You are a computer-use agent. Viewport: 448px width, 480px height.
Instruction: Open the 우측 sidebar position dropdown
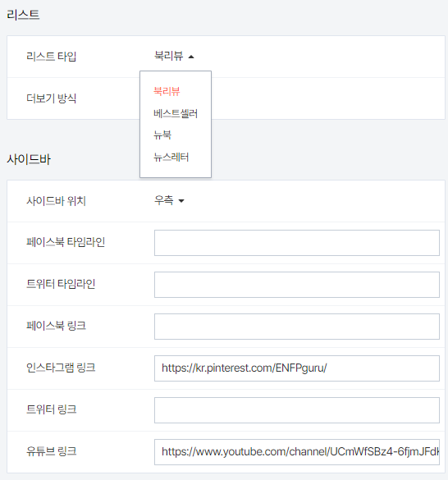169,200
